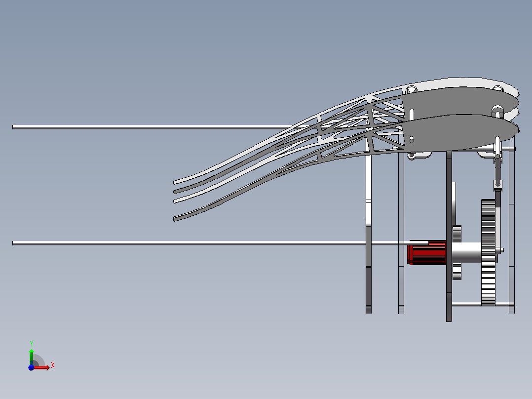532x399 pixels.
Task: Click the green Y axis of the triad
Action: pos(32,356)
